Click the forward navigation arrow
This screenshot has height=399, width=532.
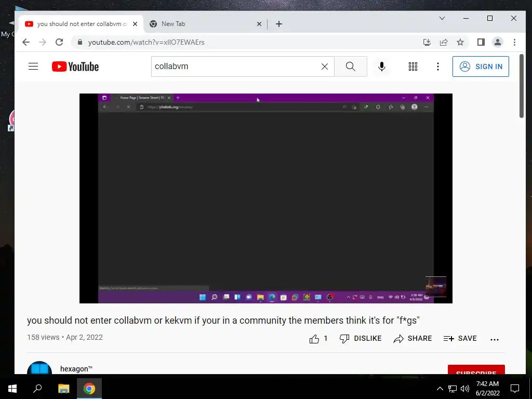pyautogui.click(x=43, y=42)
